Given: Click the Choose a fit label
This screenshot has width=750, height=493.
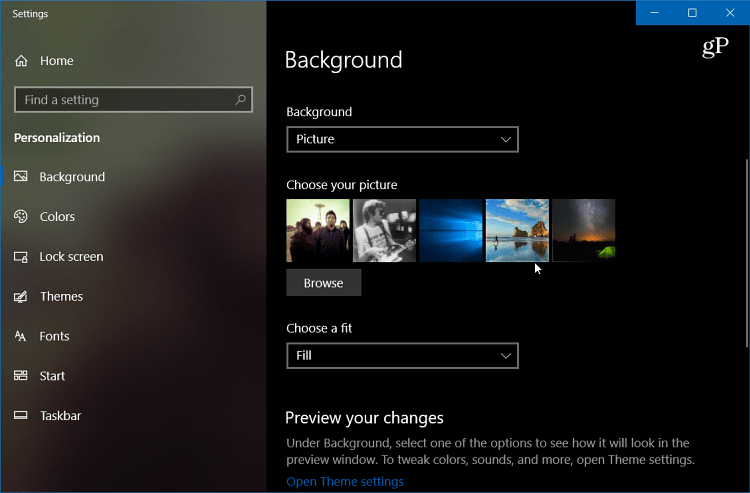Looking at the screenshot, I should [319, 328].
